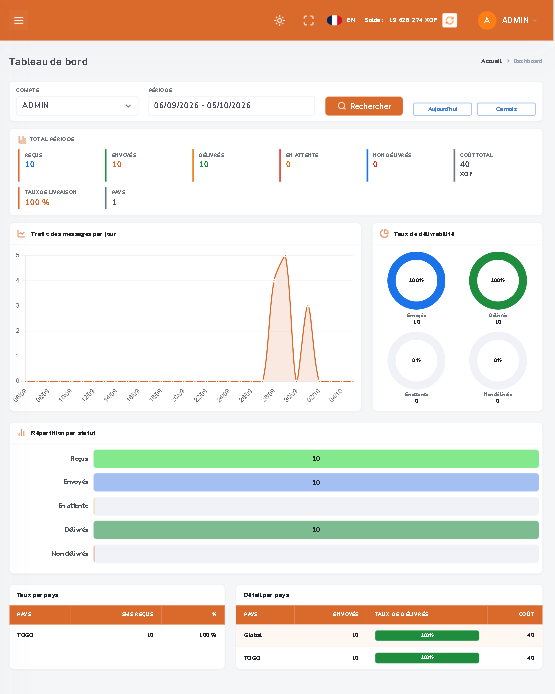Click the Global row 100% progress bar
The height and width of the screenshot is (694, 555).
427,636
